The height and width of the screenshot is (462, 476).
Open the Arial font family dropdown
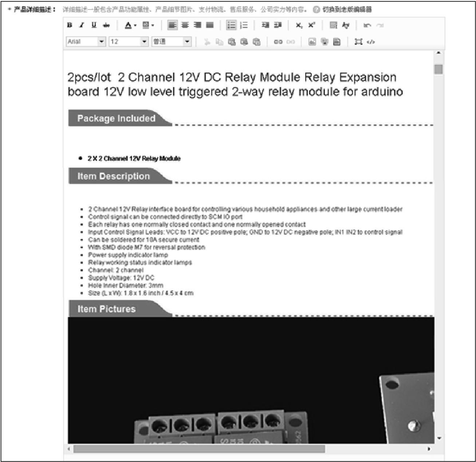coord(86,42)
